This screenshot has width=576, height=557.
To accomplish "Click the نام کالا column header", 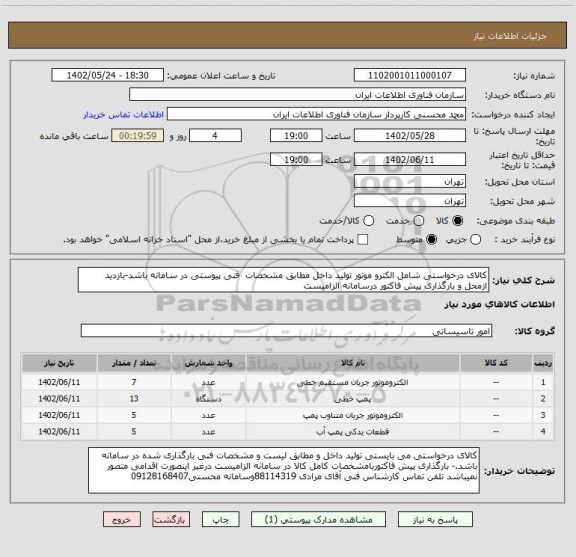I will pos(353,363).
